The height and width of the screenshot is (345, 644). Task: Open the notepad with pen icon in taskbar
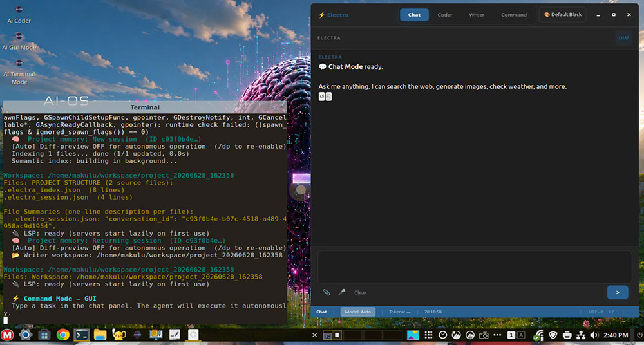175,335
